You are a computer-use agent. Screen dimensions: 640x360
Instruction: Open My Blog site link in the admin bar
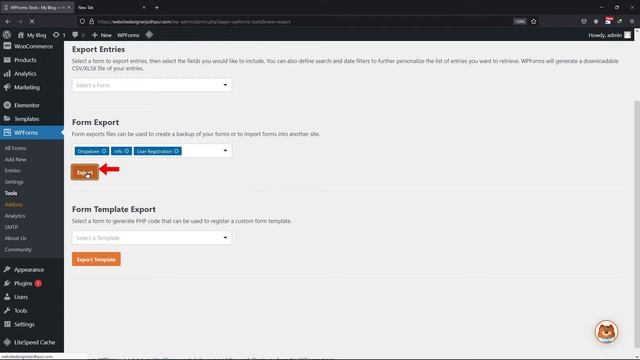tap(32, 35)
